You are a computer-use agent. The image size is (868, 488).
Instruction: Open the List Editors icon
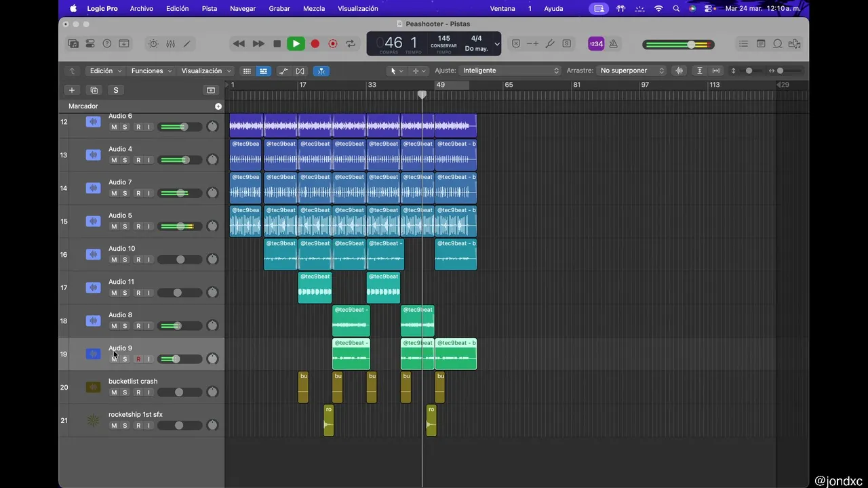[x=744, y=43]
